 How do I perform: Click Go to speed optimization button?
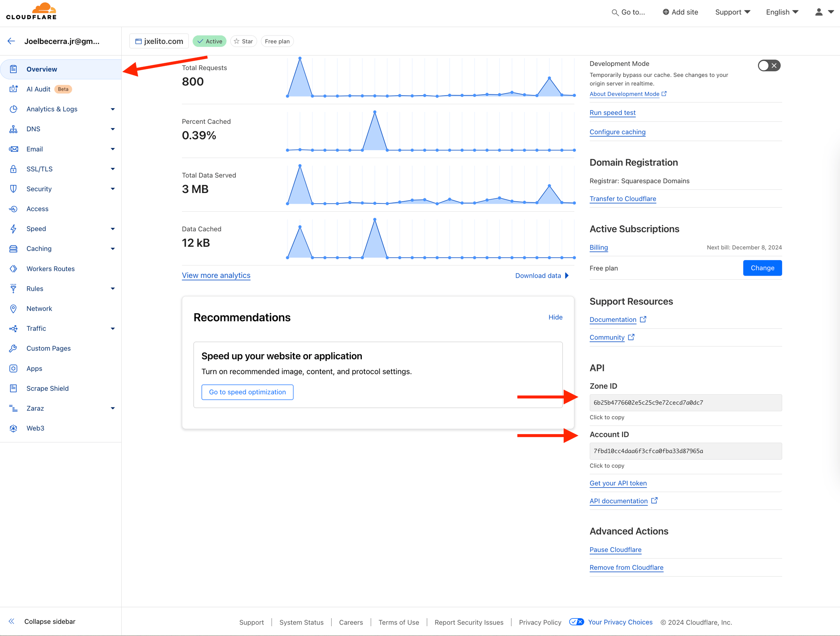click(247, 392)
